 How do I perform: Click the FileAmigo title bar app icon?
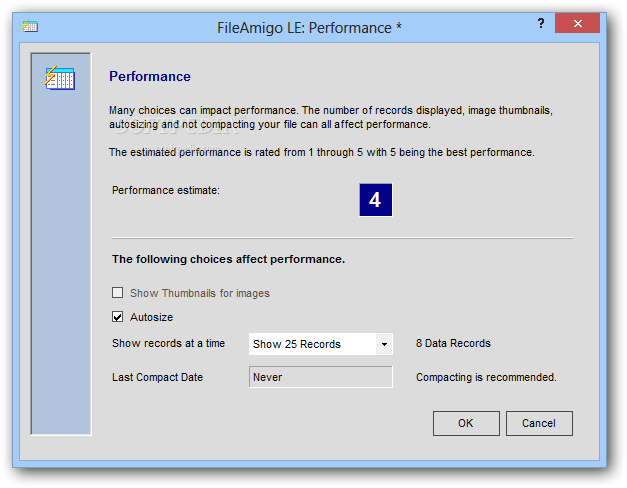tap(30, 26)
